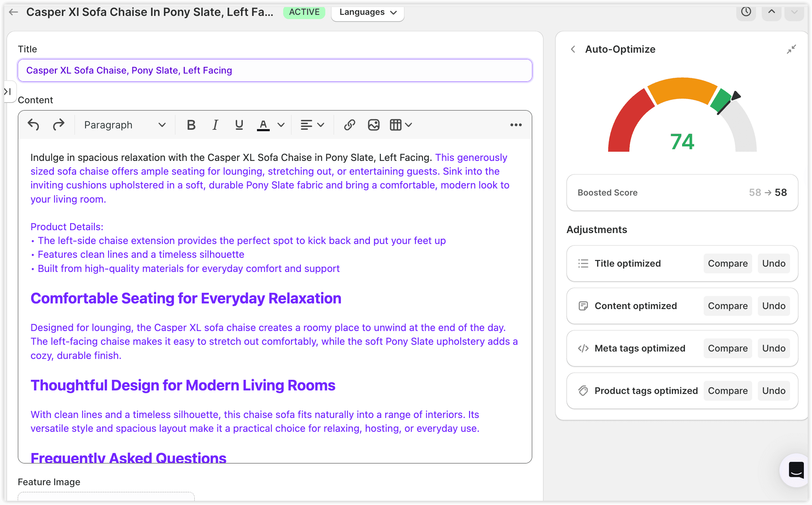
Task: Go to next product with down chevron
Action: 794,12
